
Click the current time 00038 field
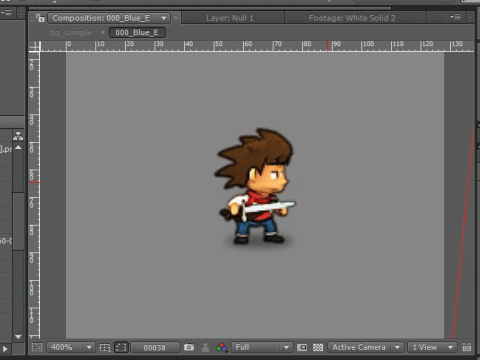click(155, 348)
